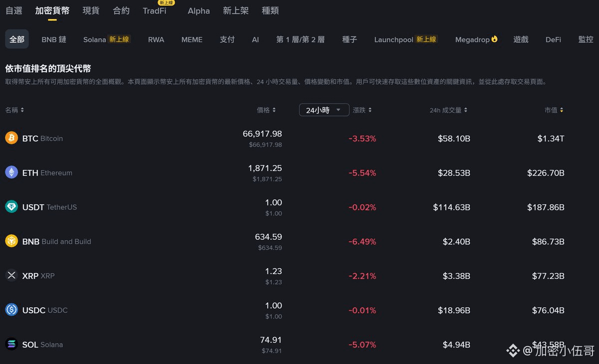Click BTC market cap $1.34T
The height and width of the screenshot is (364, 599).
point(551,139)
